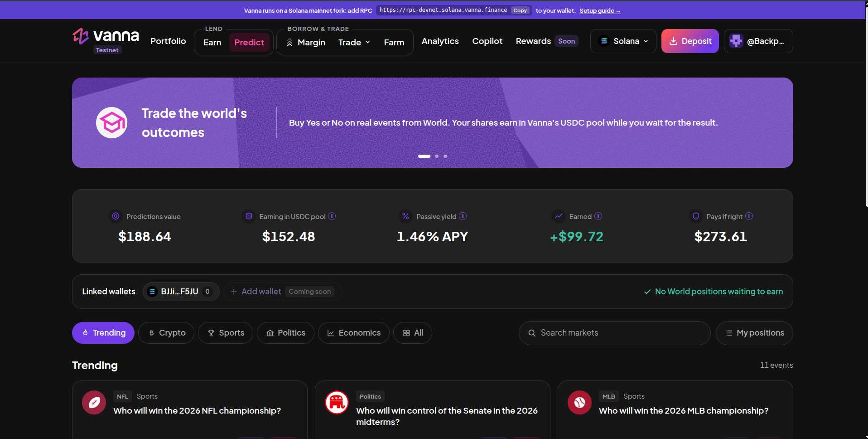Click the graduation cap icon in the banner

(112, 122)
